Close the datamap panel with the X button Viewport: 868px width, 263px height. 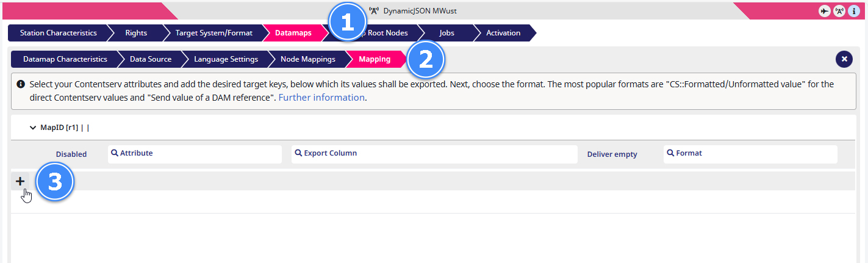[844, 59]
